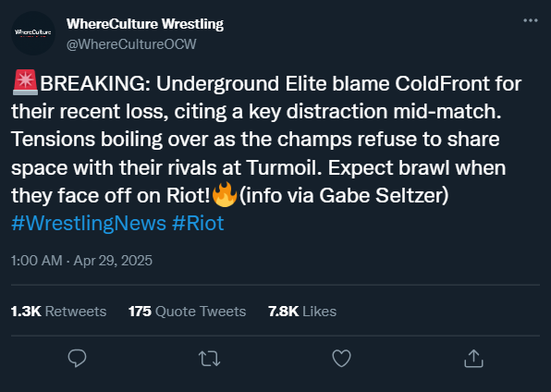Open the #Riot hashtag

pos(198,223)
